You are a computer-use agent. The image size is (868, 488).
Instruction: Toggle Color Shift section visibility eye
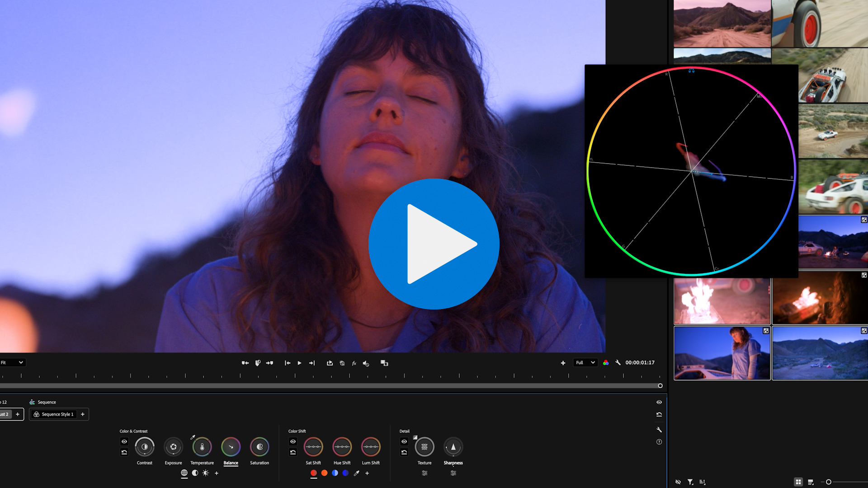point(293,441)
